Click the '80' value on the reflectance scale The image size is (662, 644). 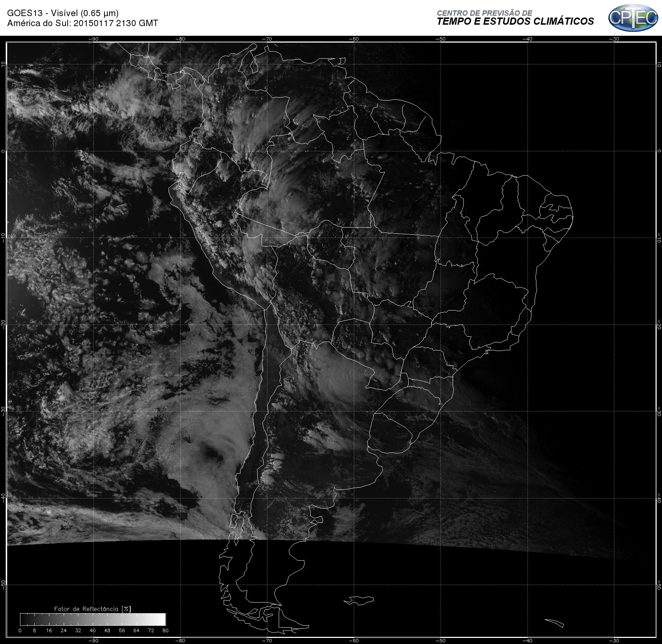pos(165,630)
